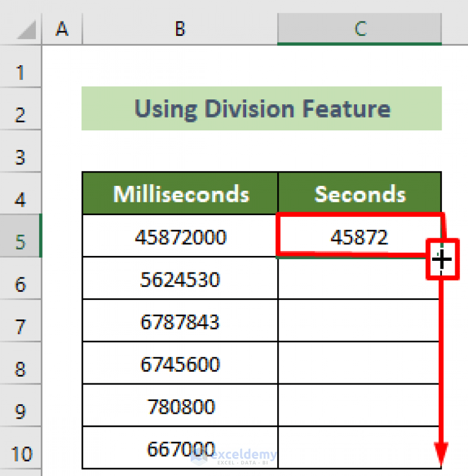Select row 2 header

pos(20,109)
